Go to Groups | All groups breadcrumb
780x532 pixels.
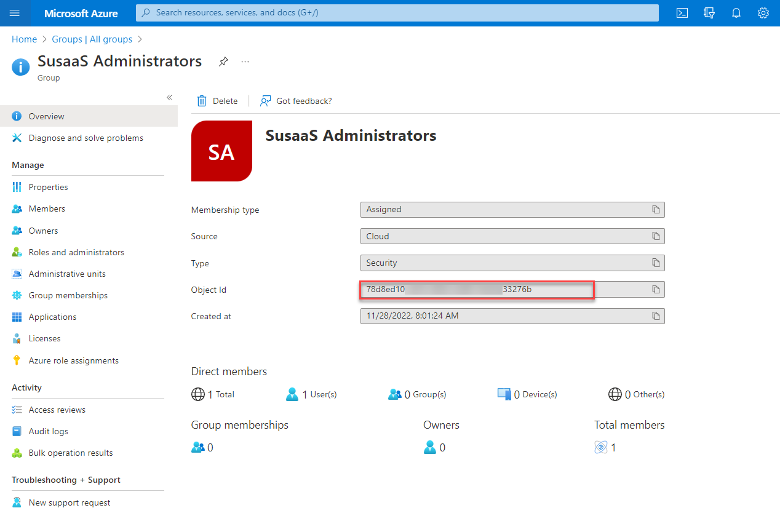coord(92,39)
